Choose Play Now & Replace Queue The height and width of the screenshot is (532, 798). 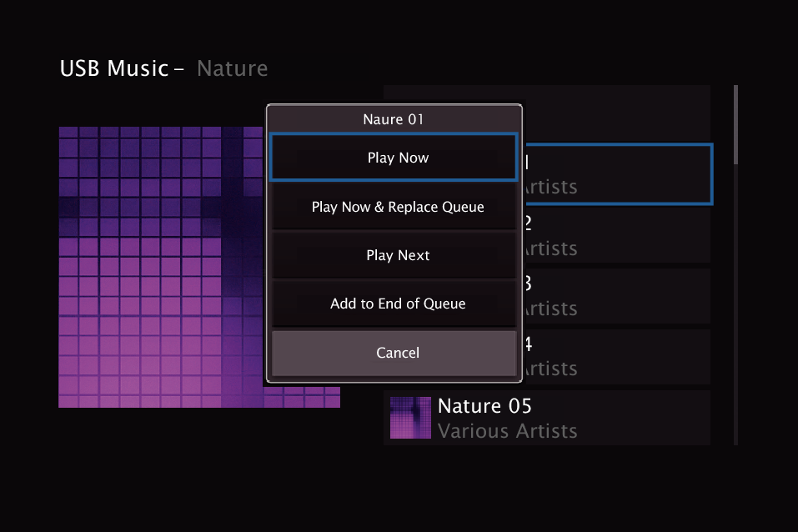click(x=393, y=207)
